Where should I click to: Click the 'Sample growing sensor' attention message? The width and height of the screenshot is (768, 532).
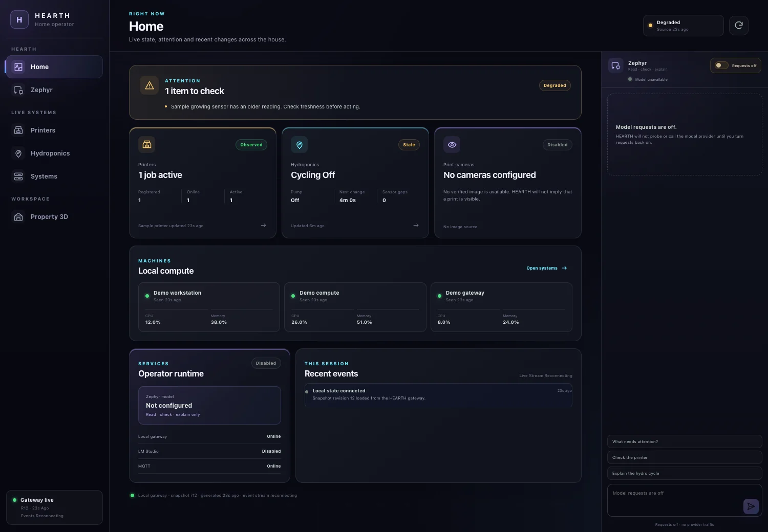pos(265,106)
